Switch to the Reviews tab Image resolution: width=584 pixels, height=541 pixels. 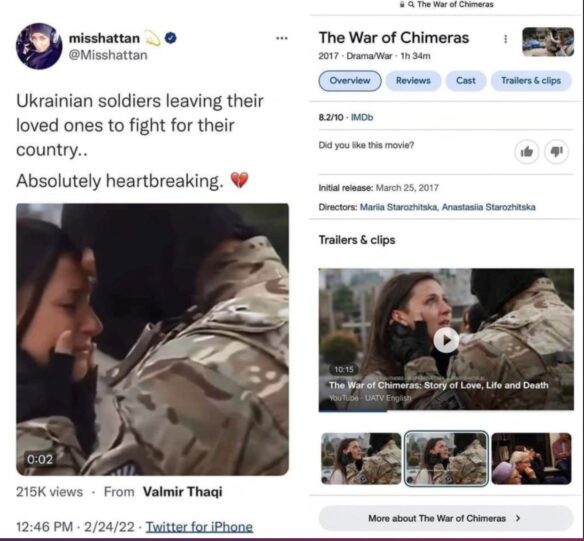[413, 80]
